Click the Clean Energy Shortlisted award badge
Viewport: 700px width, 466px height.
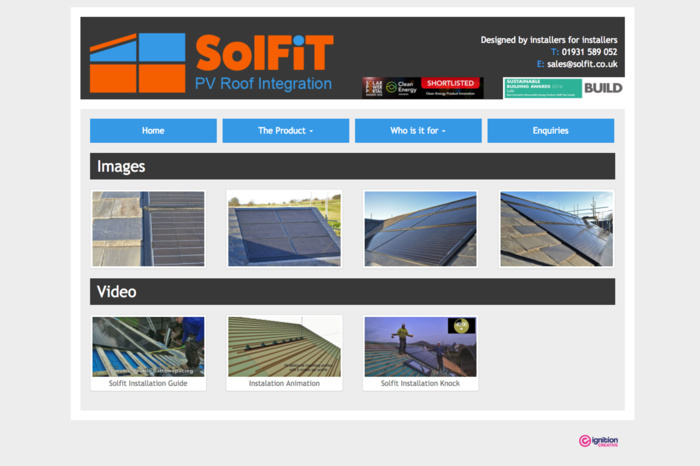click(423, 87)
